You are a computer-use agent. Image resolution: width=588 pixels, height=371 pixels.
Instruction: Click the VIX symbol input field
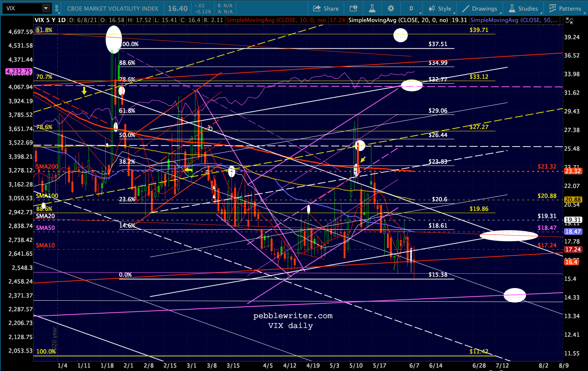pos(22,8)
